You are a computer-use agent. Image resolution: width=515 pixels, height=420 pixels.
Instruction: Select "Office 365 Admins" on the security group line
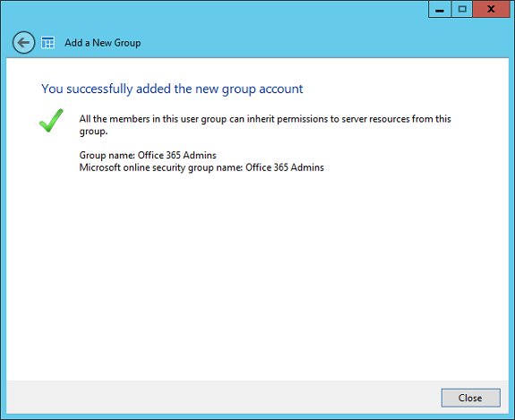tap(285, 167)
